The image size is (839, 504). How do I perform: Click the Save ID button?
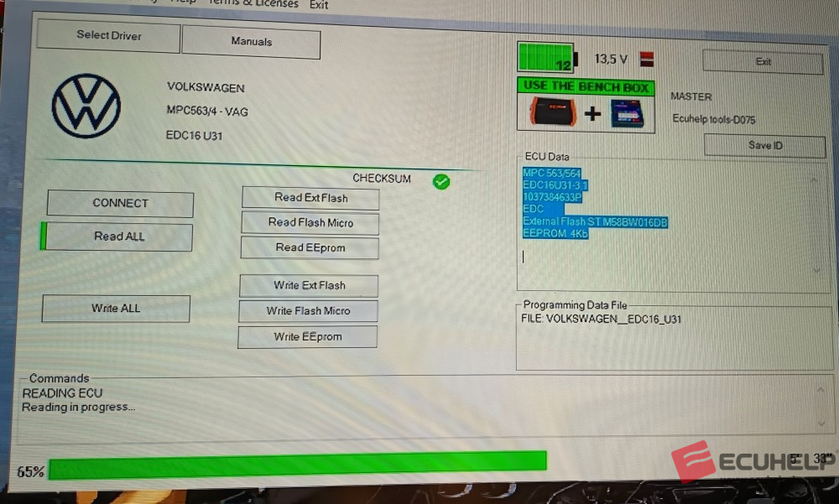[764, 146]
